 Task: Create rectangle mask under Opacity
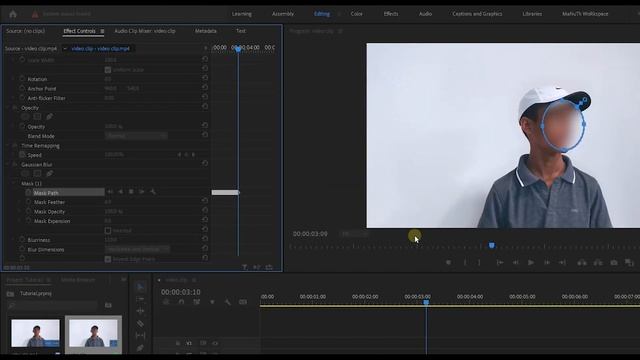click(37, 117)
